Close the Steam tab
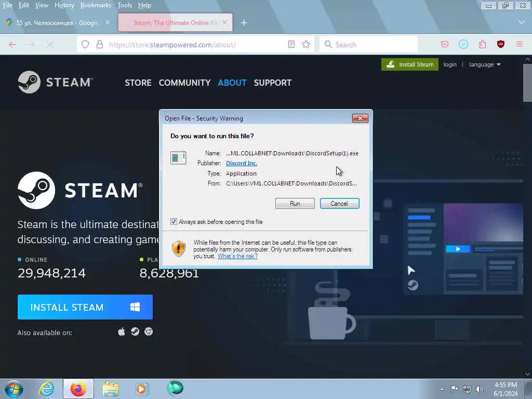This screenshot has width=532, height=399. click(x=224, y=22)
